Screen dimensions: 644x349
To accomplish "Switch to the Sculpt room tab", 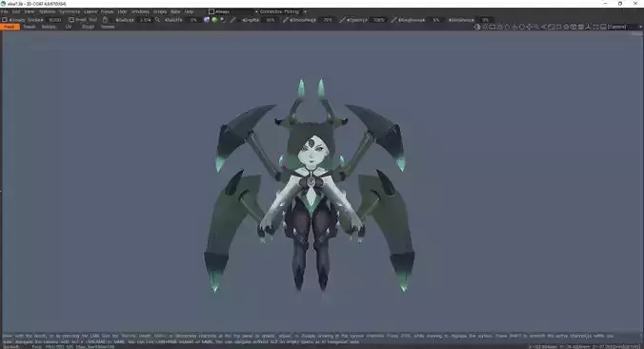I will (x=88, y=27).
